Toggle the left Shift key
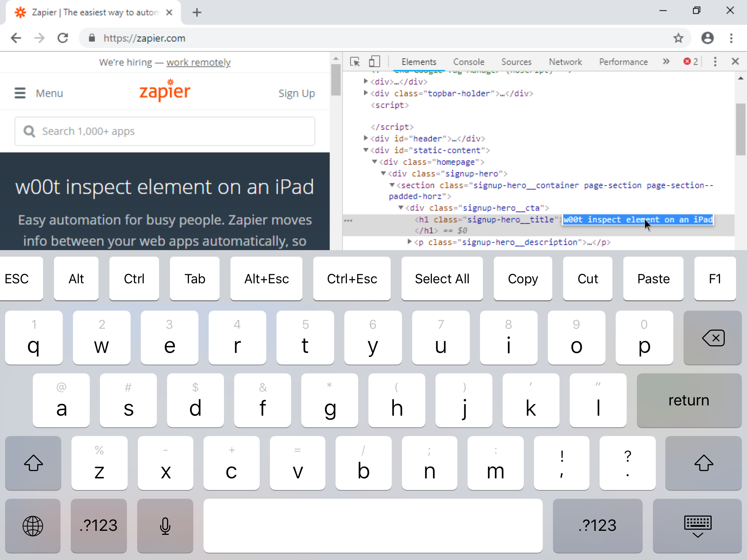The height and width of the screenshot is (560, 747). pyautogui.click(x=33, y=463)
